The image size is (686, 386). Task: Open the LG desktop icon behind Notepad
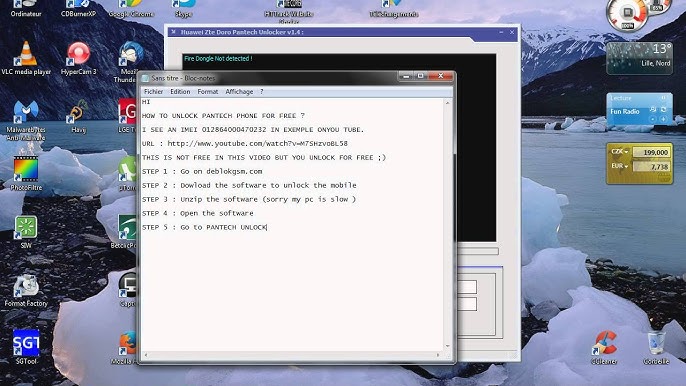pos(127,115)
